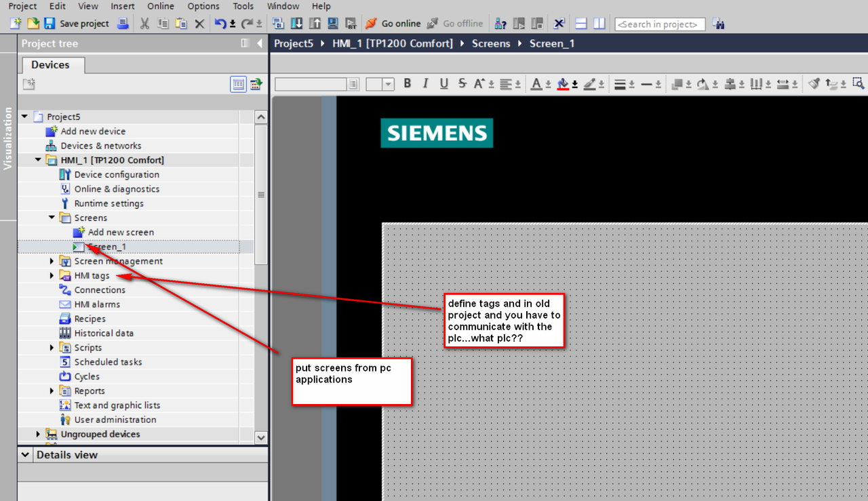The width and height of the screenshot is (868, 501).
Task: Click the Open project folder icon
Action: tap(33, 24)
